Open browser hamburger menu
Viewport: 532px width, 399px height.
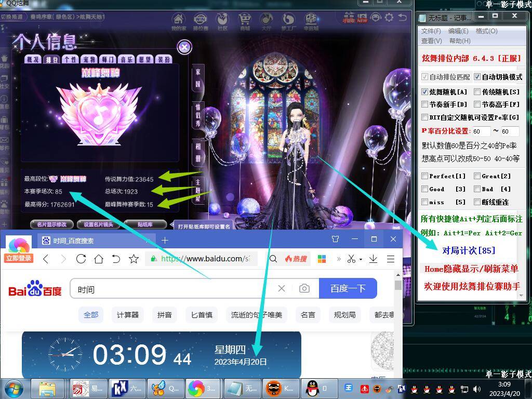[x=391, y=259]
